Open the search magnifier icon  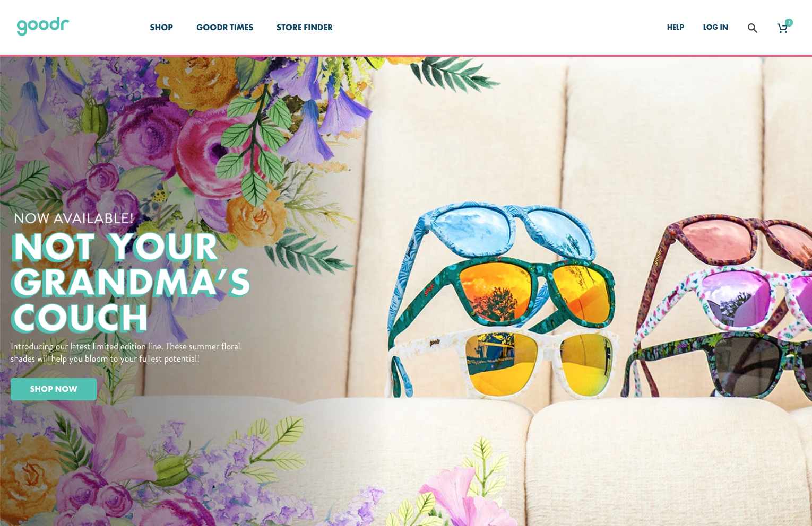[x=752, y=28]
